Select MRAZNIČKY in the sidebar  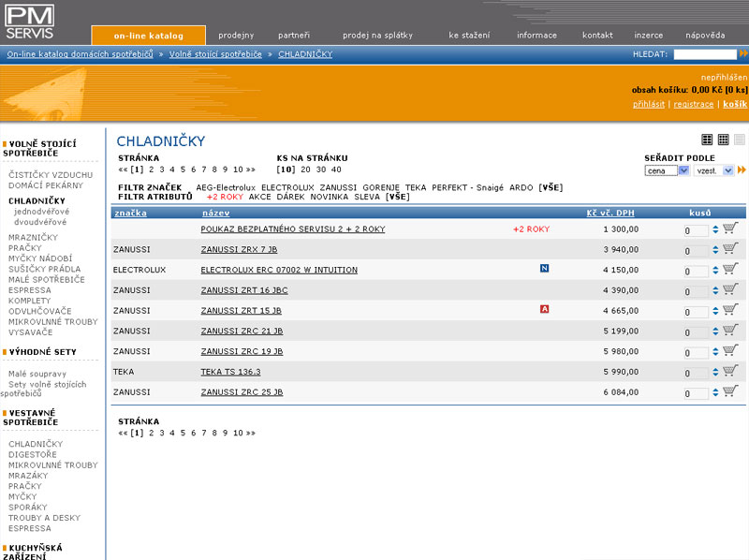pos(33,238)
